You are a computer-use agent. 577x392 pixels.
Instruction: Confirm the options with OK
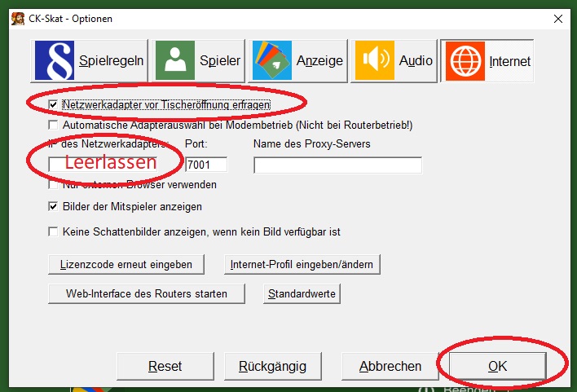[x=497, y=366]
